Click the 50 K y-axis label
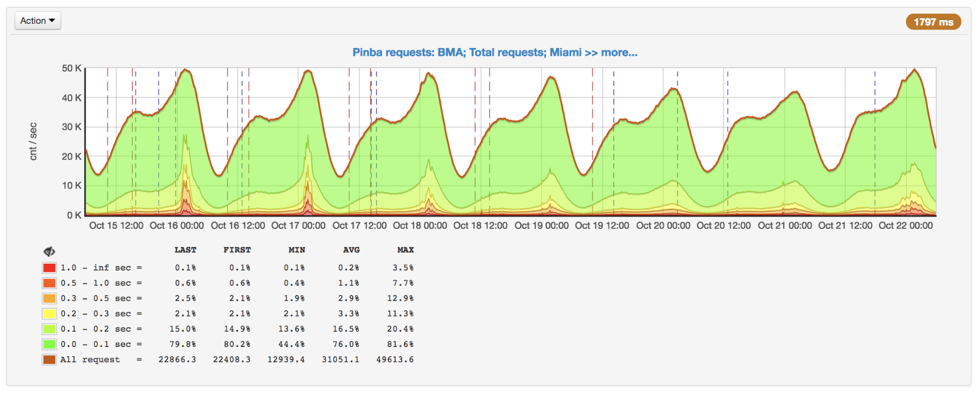The image size is (980, 394). coord(72,69)
